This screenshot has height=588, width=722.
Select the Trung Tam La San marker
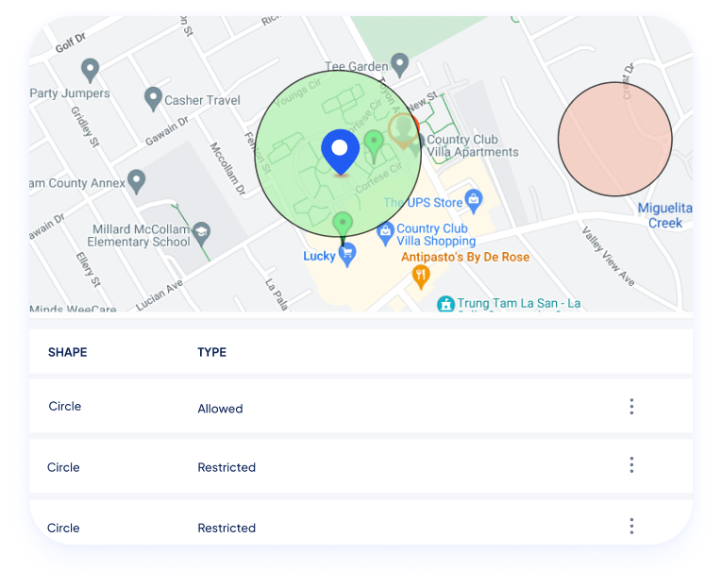[x=445, y=304]
